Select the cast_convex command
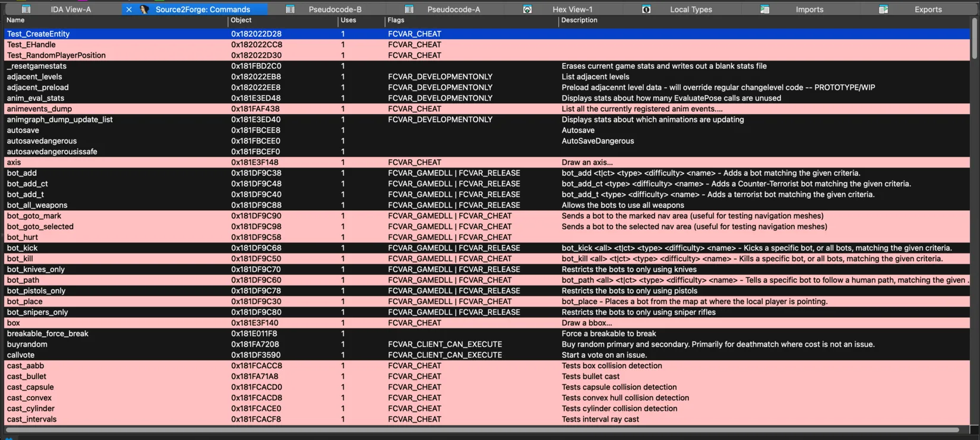 click(487, 397)
